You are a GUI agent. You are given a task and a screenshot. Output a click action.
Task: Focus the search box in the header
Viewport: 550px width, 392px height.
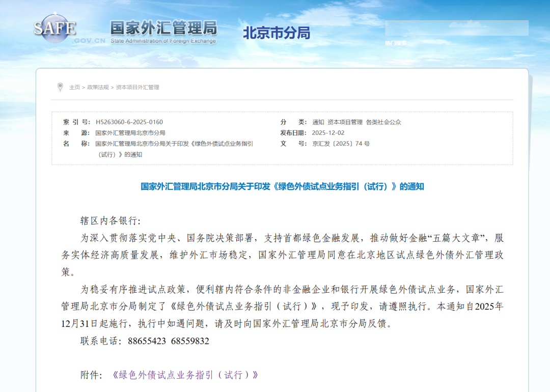(456, 28)
